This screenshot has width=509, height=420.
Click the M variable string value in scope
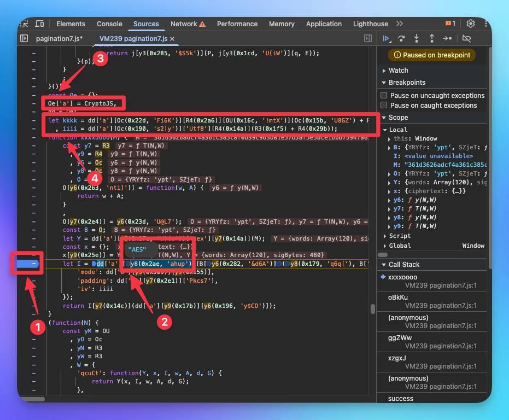pos(446,165)
